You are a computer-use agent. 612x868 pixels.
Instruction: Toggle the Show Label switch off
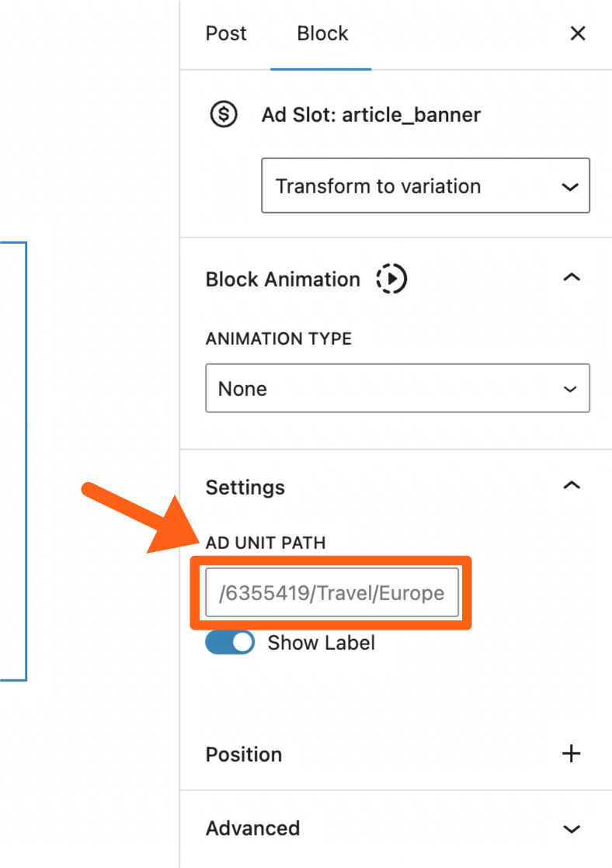pos(230,643)
